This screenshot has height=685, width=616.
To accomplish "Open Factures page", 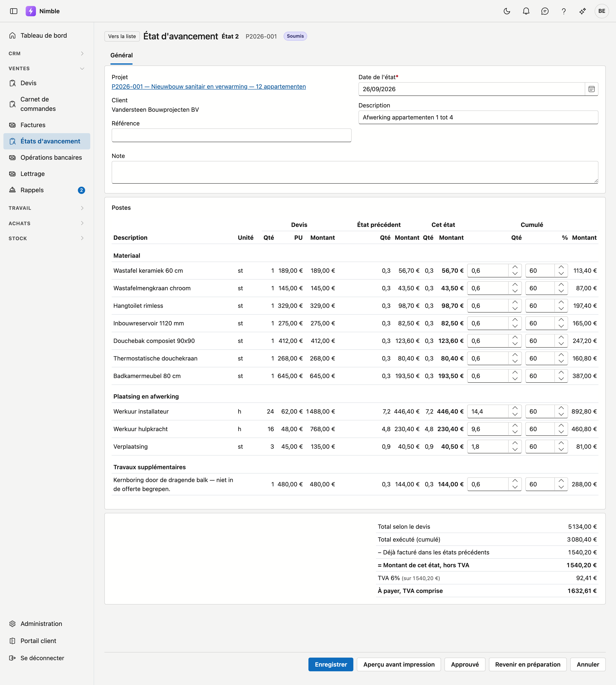I will point(47,125).
